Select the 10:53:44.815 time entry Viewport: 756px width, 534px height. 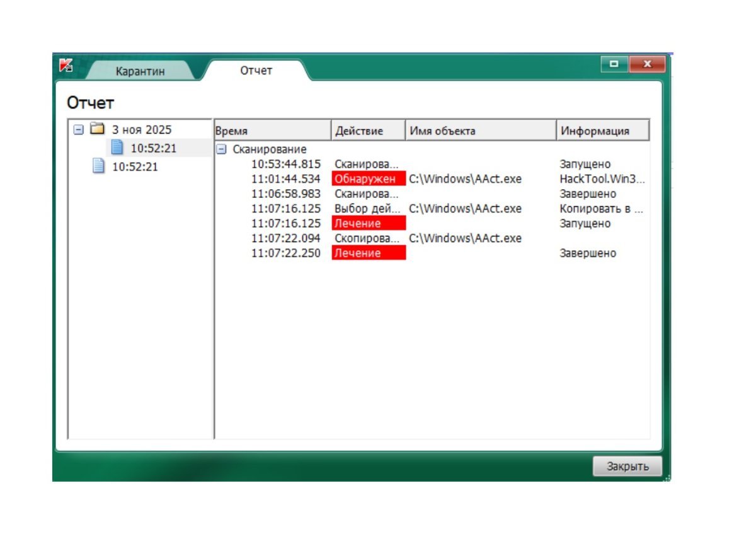coord(286,165)
